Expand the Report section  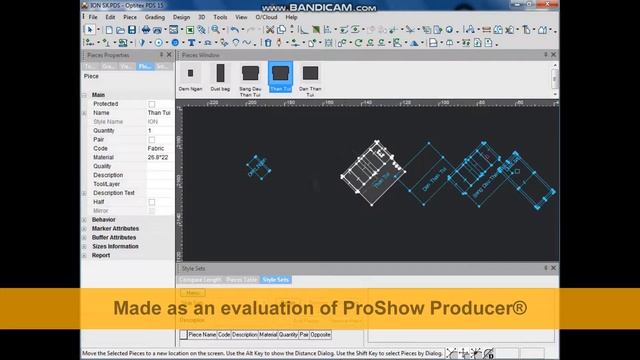pos(84,256)
